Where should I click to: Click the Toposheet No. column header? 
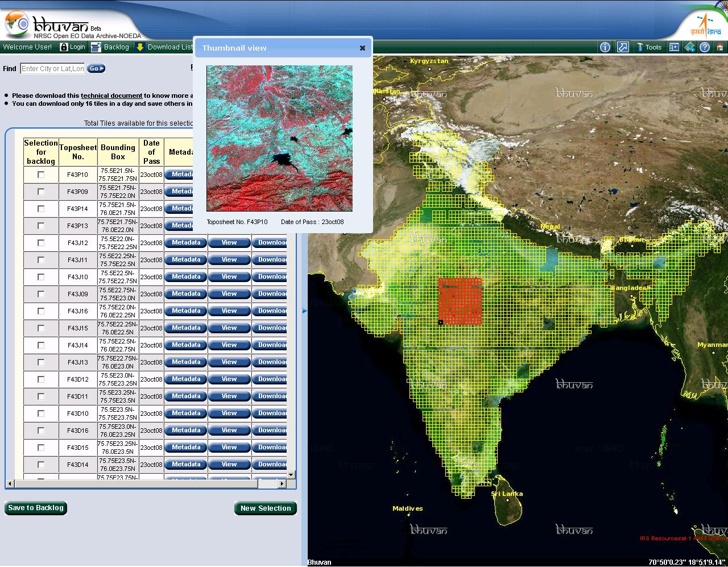pos(78,152)
